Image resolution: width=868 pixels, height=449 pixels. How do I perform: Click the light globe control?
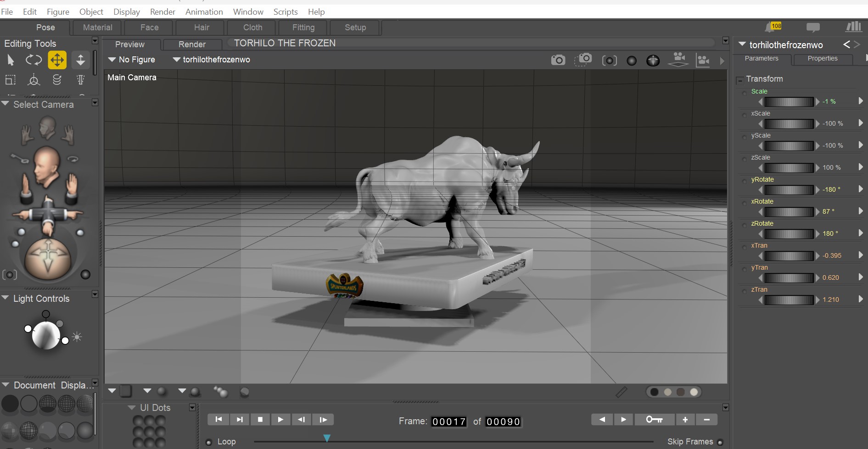coord(45,335)
